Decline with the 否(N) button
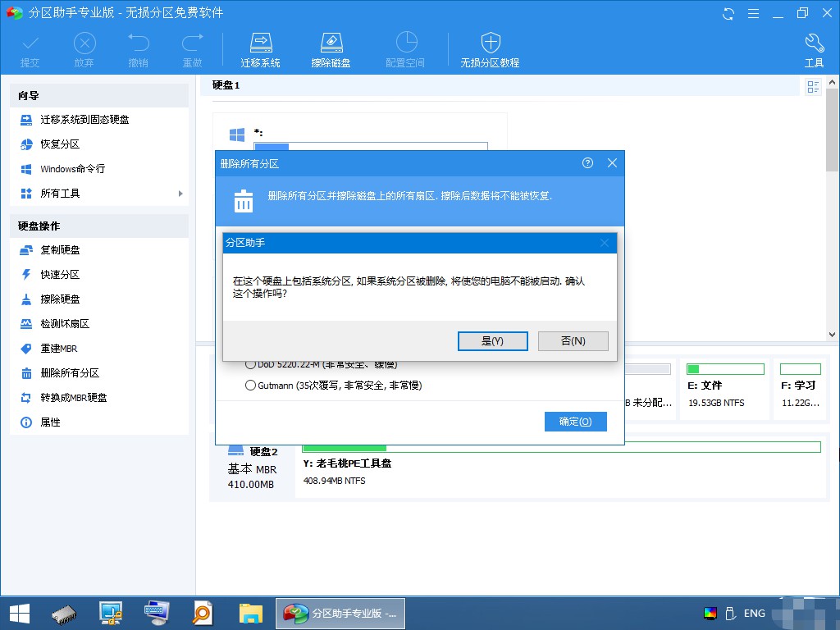Viewport: 840px width, 630px height. pyautogui.click(x=573, y=341)
